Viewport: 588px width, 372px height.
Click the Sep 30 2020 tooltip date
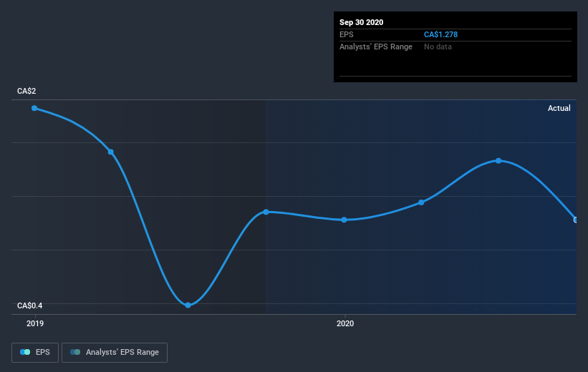[361, 22]
